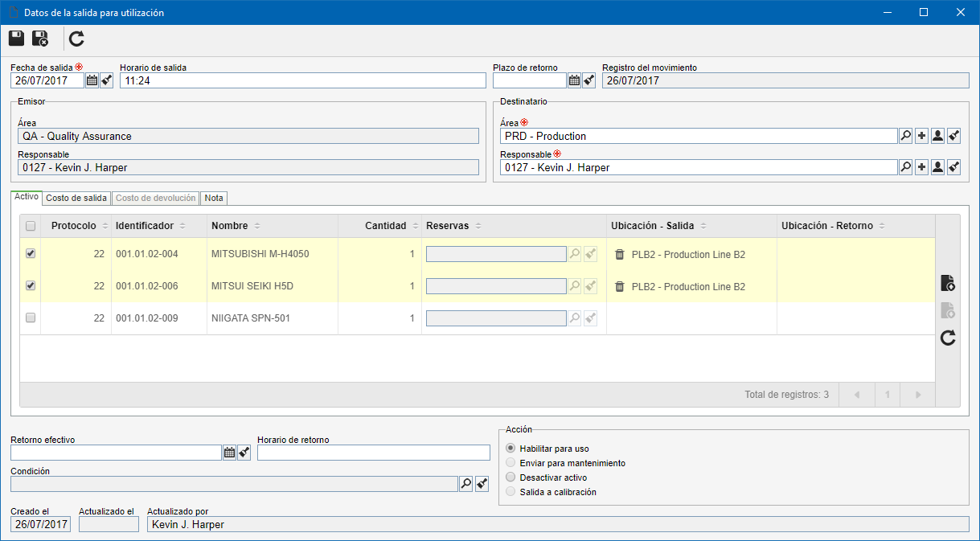Sort by Identificador column arrows
980x541 pixels.
(x=182, y=226)
